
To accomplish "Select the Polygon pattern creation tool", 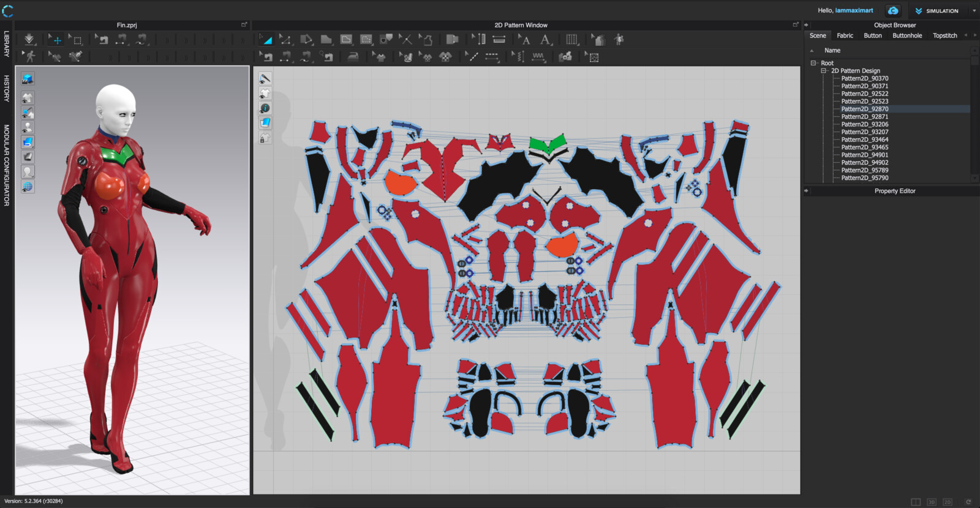I will coord(306,40).
